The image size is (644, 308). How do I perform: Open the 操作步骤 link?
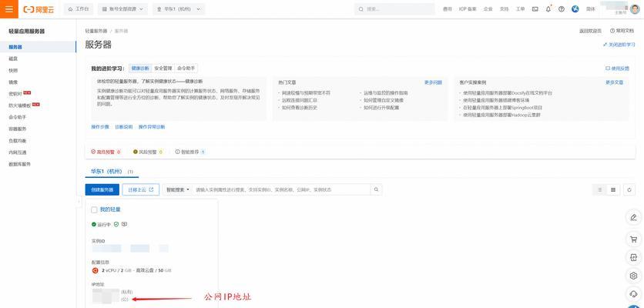(100, 127)
